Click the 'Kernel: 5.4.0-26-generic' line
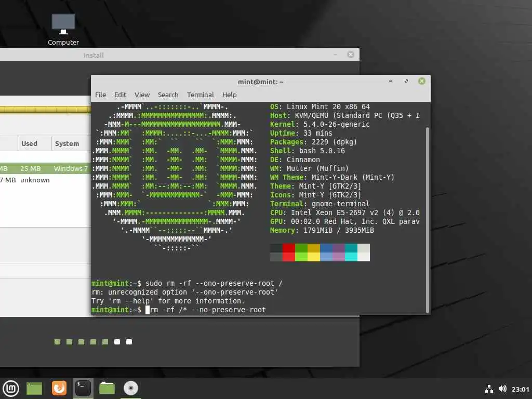Image resolution: width=532 pixels, height=399 pixels. pyautogui.click(x=320, y=125)
